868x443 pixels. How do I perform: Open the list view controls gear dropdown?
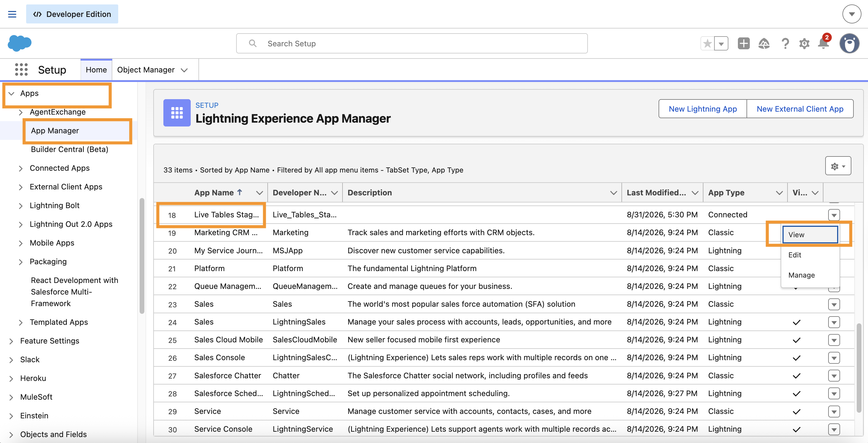pos(838,166)
